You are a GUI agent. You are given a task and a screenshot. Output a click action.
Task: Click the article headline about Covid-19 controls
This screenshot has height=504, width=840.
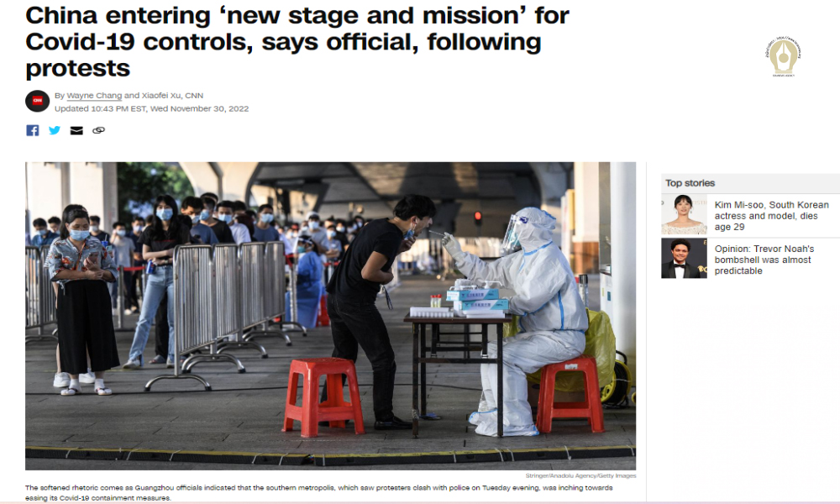coord(297,42)
